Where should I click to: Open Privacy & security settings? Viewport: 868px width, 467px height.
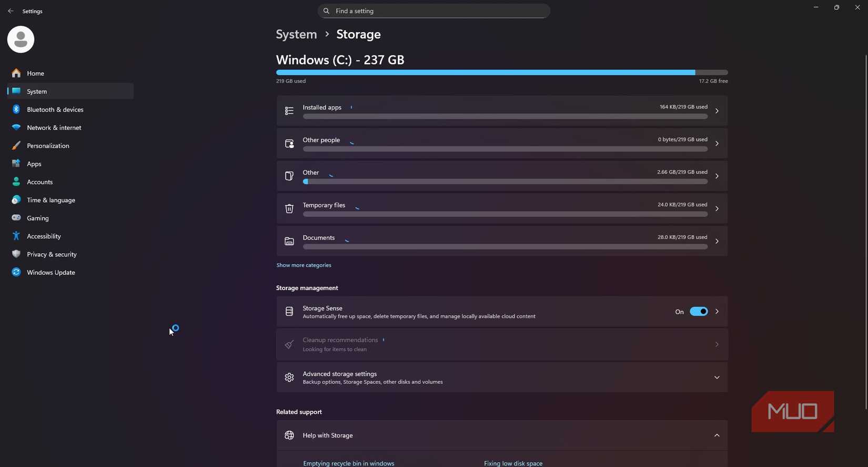point(52,254)
